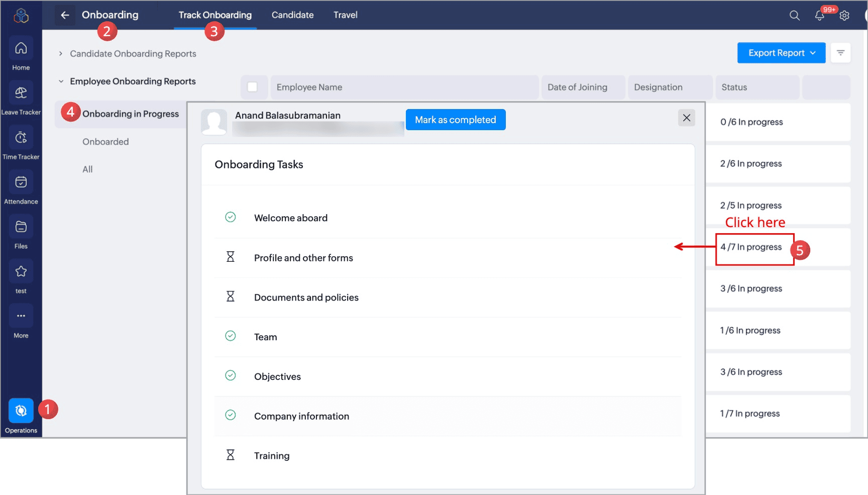Open Attendance module icon
Viewport: 868px width, 495px height.
(21, 182)
